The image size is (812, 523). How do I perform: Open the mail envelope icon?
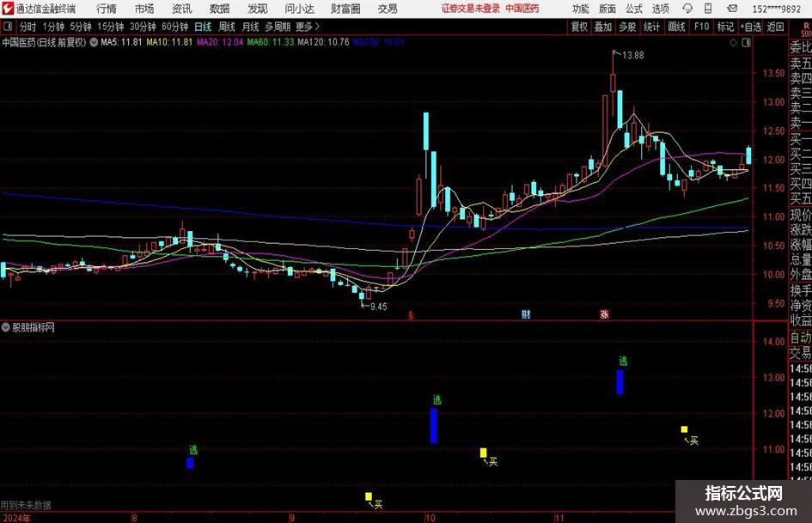point(732,9)
